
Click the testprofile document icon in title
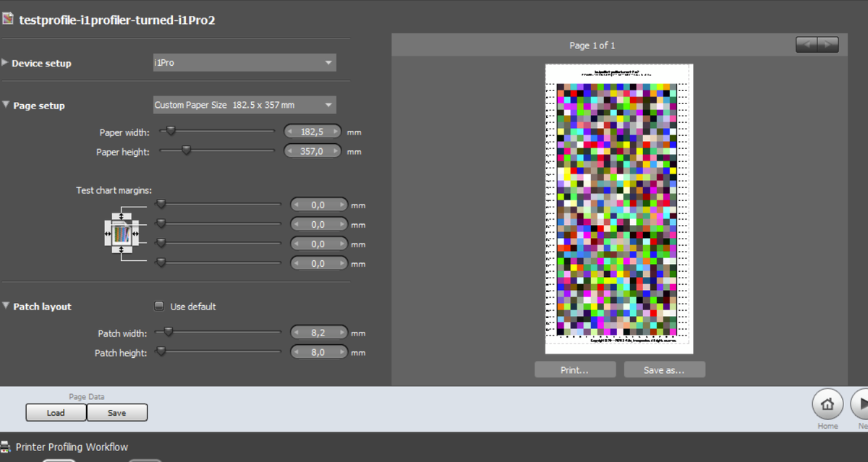(x=7, y=20)
